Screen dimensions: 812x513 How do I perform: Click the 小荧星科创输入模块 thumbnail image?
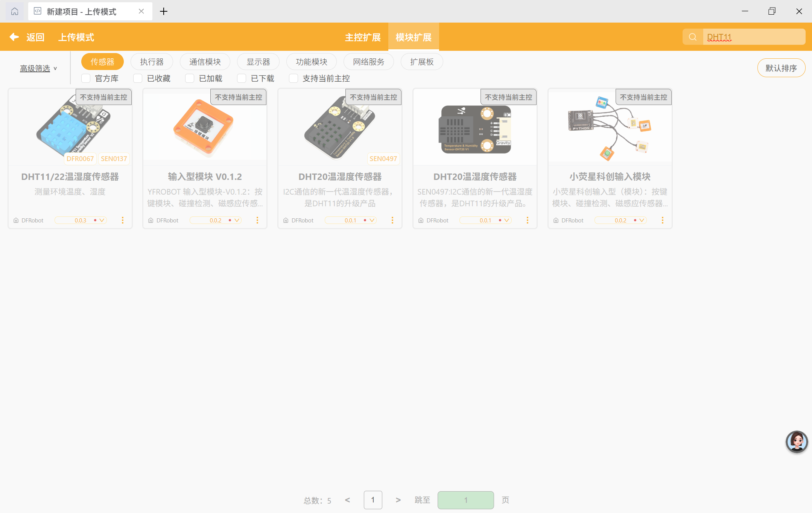tap(610, 127)
